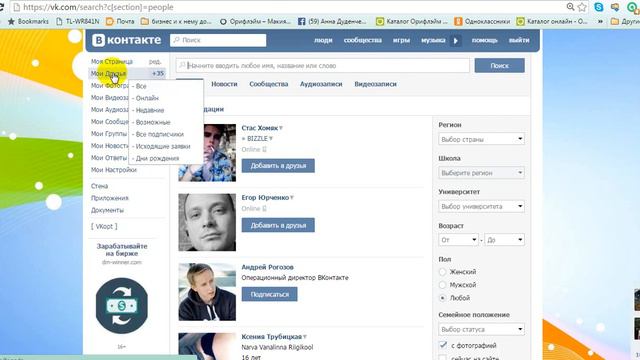The width and height of the screenshot is (640, 360).
Task: Open the Выбор университета dropdown
Action: click(481, 207)
